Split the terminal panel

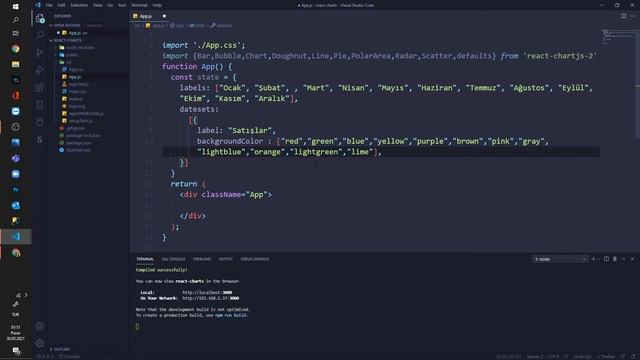(607, 259)
